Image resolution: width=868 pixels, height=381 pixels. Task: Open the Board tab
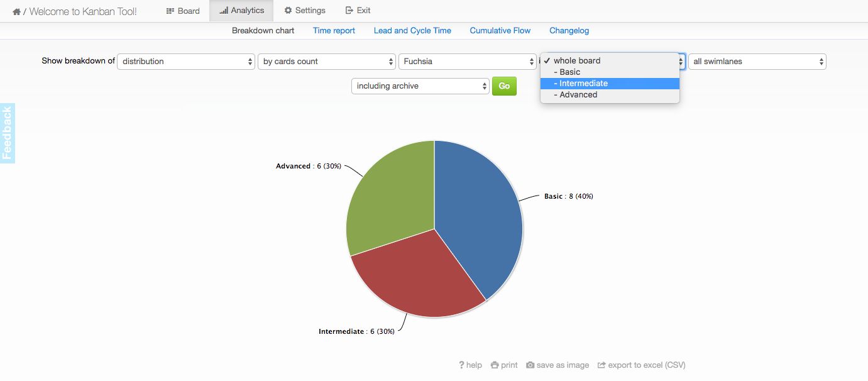(x=183, y=11)
